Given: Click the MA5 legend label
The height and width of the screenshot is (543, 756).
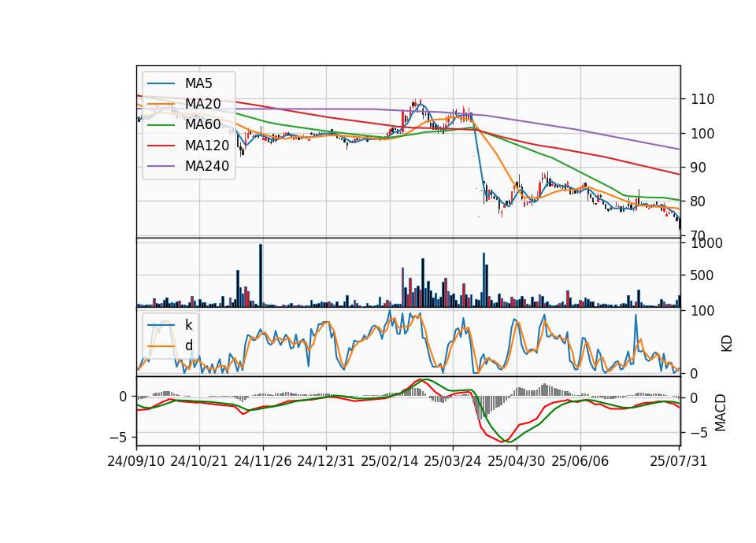Looking at the screenshot, I should [198, 83].
